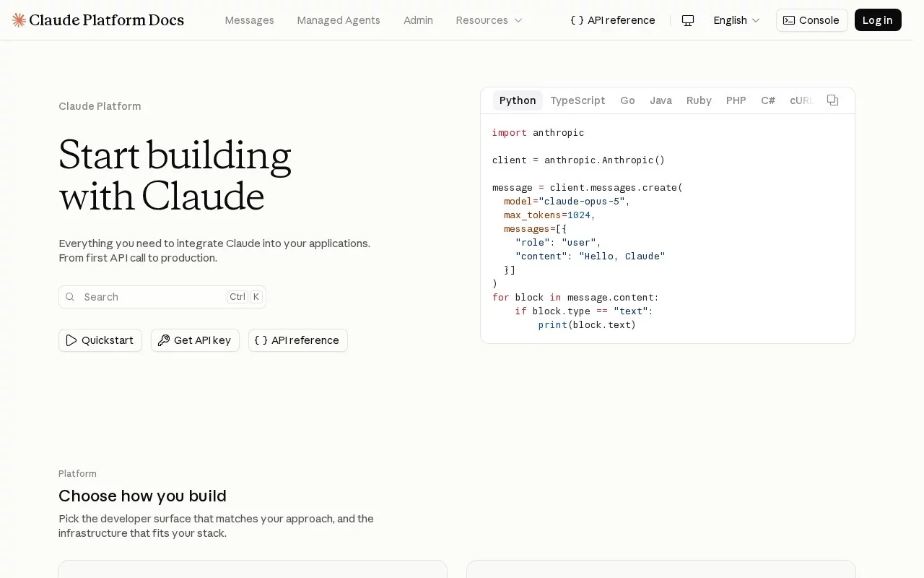
Task: Open the English language selector
Action: (736, 20)
